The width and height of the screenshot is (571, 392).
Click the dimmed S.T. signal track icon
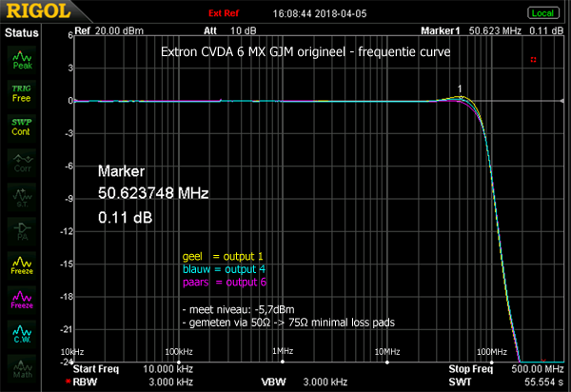(x=22, y=197)
